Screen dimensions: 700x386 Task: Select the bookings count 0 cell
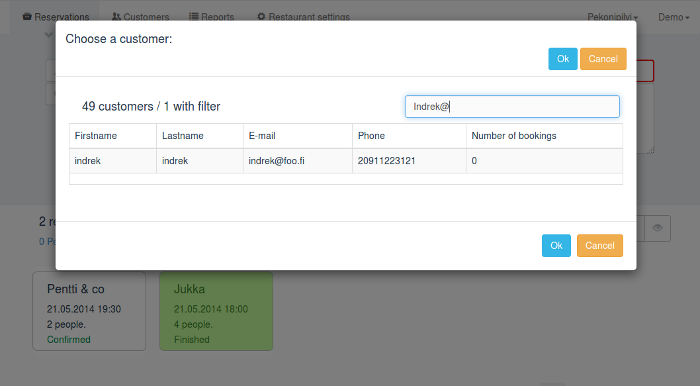click(x=545, y=161)
